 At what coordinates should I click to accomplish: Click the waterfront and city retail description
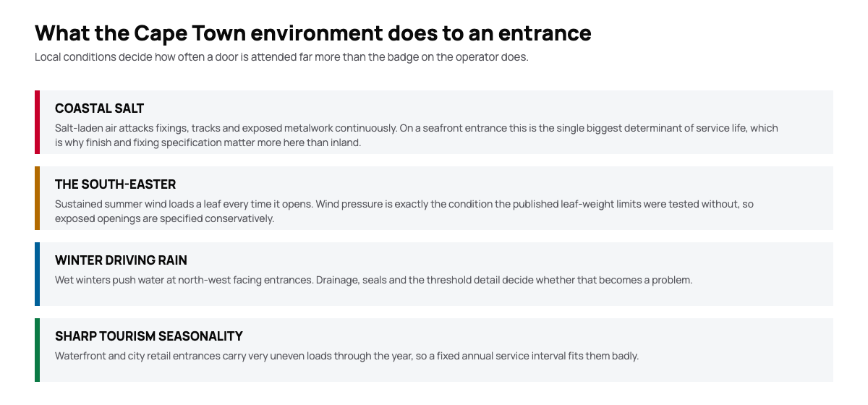(347, 356)
